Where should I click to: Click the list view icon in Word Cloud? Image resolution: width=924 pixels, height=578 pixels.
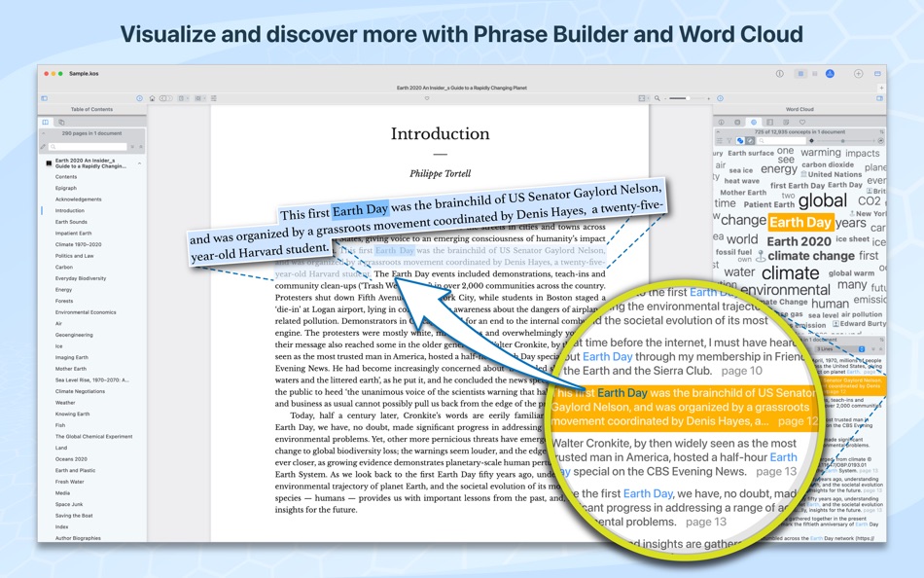pos(720,141)
